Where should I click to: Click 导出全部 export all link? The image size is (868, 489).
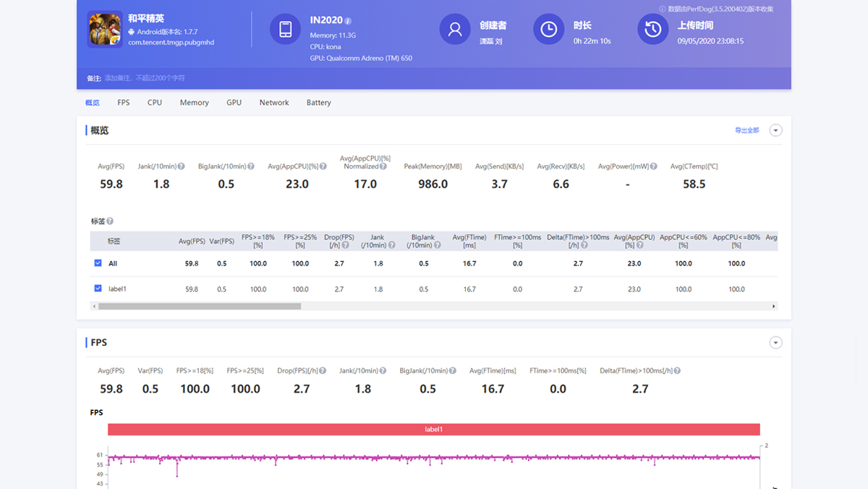click(x=746, y=130)
